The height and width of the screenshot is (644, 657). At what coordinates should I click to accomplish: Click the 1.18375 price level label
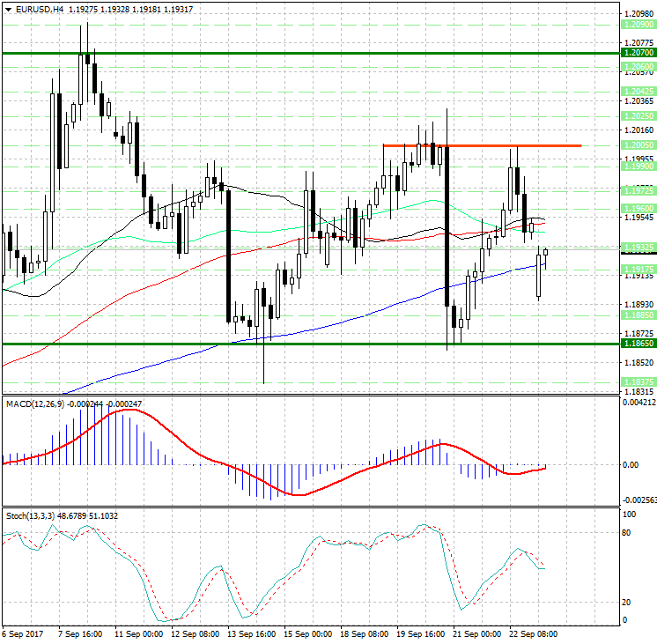pyautogui.click(x=639, y=382)
